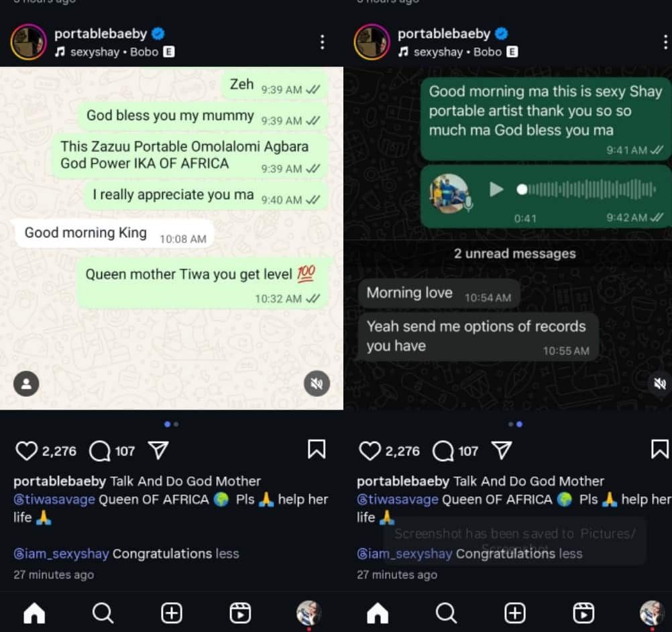
Task: Unmute audio on the left post
Action: 317,383
